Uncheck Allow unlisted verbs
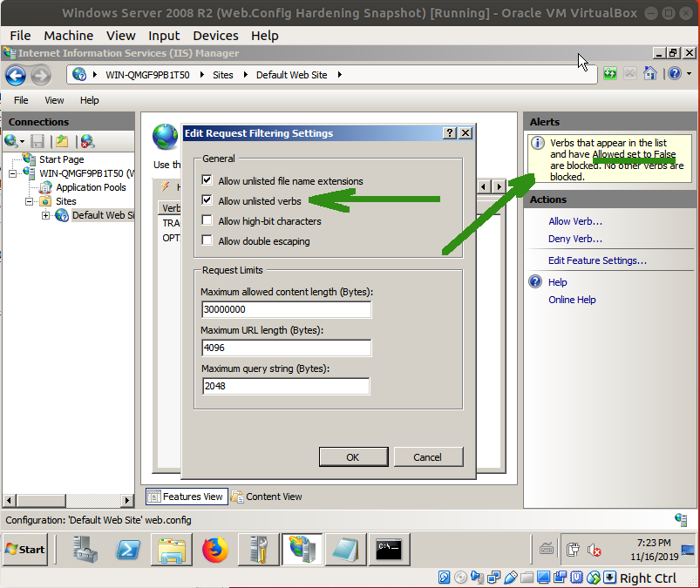 207,199
